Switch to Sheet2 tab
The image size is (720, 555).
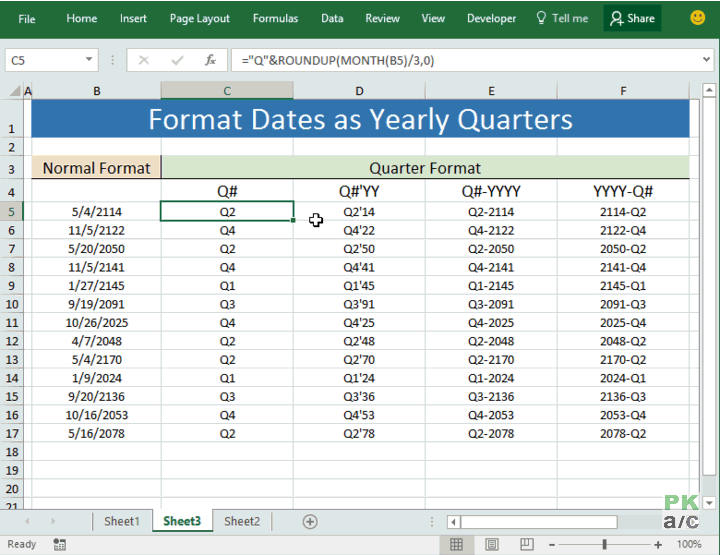click(242, 521)
